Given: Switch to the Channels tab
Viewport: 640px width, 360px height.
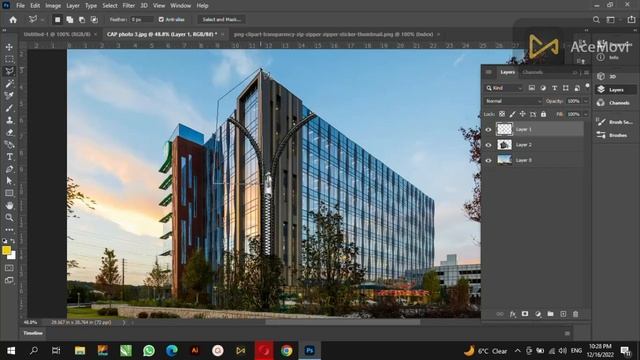Looking at the screenshot, I should (533, 72).
